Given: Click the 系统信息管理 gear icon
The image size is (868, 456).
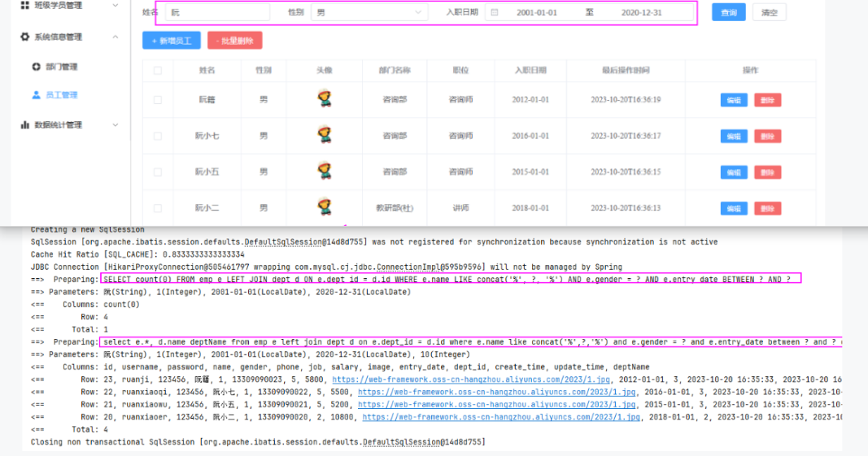Looking at the screenshot, I should tap(24, 37).
